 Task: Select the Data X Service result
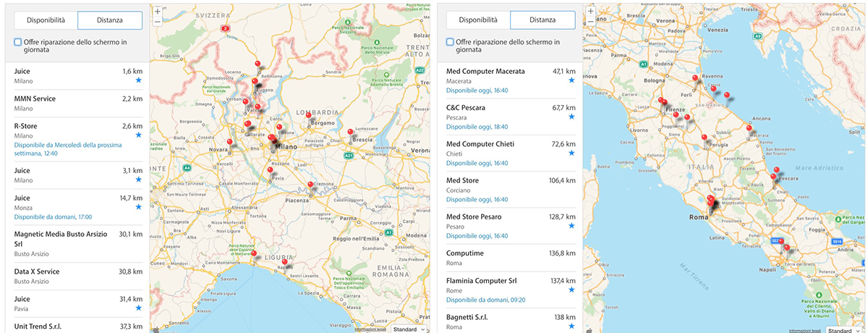pos(78,276)
